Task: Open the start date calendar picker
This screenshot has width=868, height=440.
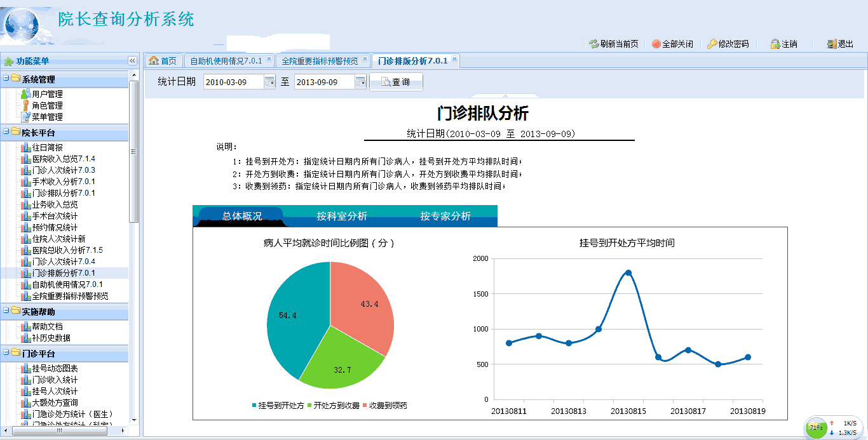Action: click(269, 81)
